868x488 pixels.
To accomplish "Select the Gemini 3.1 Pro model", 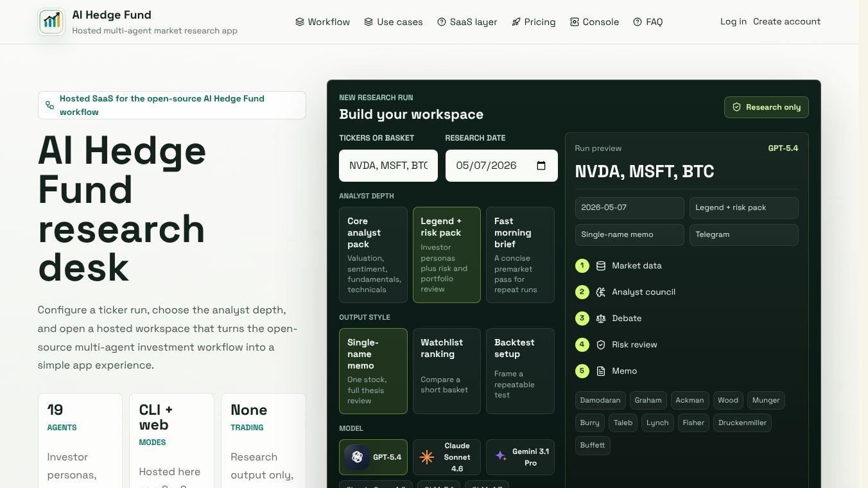I will pyautogui.click(x=520, y=457).
